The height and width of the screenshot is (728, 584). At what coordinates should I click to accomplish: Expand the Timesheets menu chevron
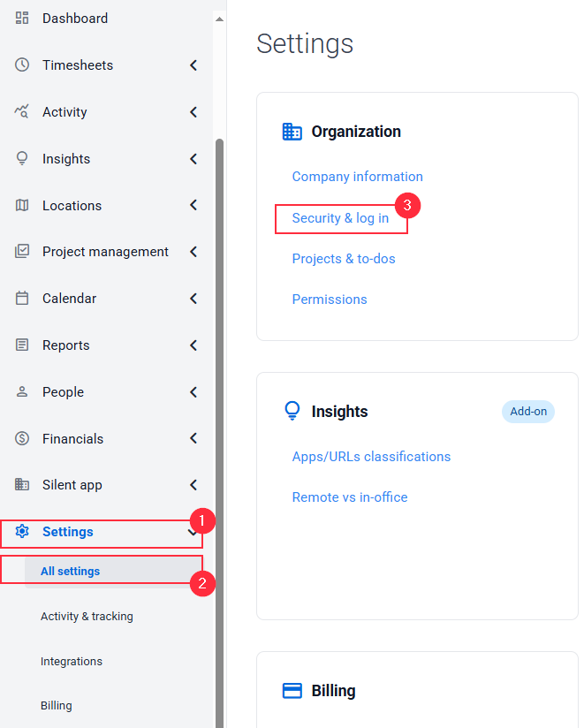click(193, 65)
